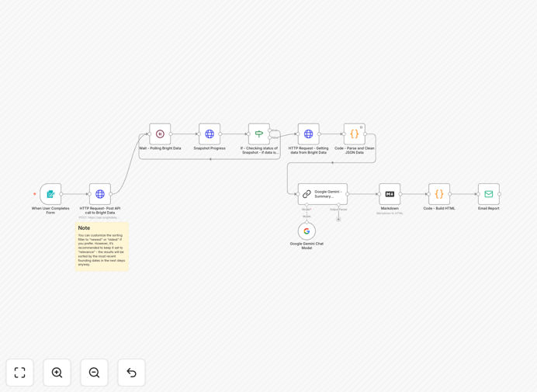
Task: Open the If Checking status of Snapshot node
Action: 259,134
